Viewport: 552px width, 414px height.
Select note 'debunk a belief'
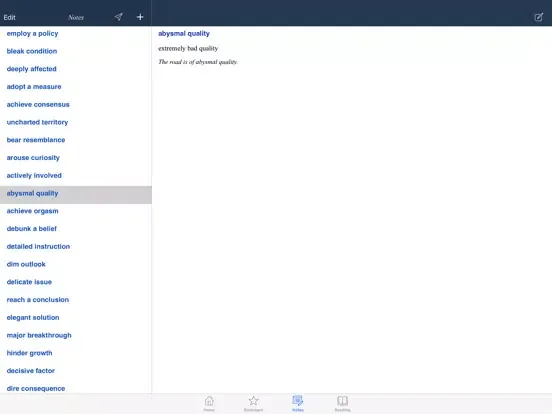[76, 229]
